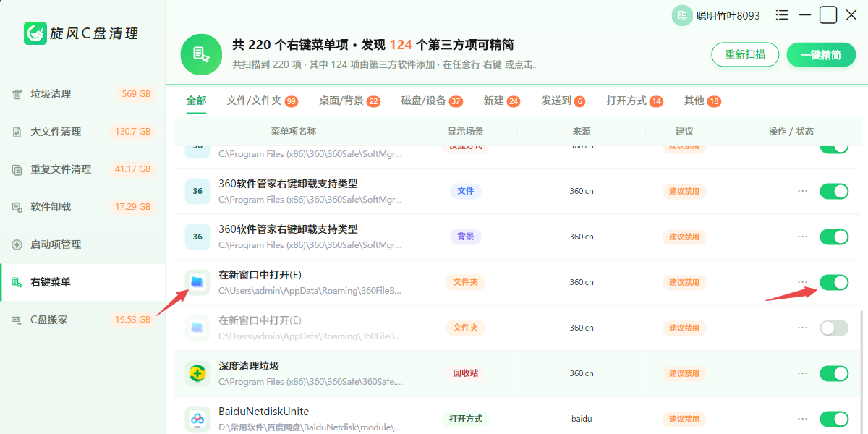Click the folder icon of enabled 在新窗口中打开(E)
The height and width of the screenshot is (434, 868).
coord(197,282)
